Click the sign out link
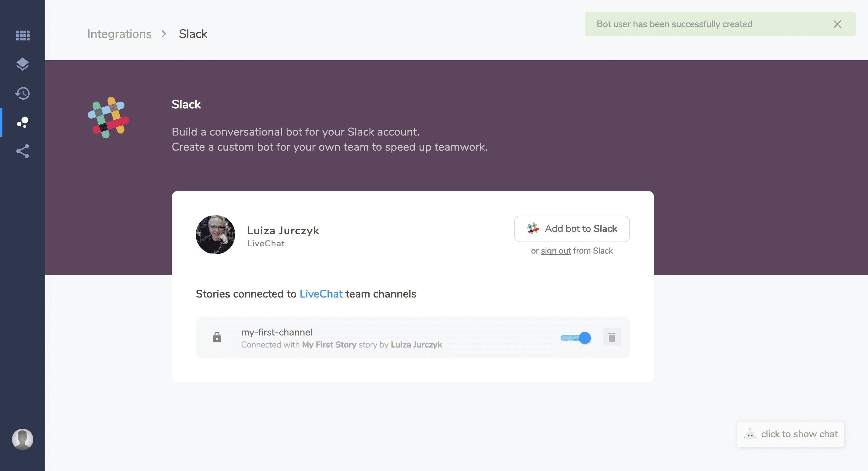868x471 pixels. [556, 251]
